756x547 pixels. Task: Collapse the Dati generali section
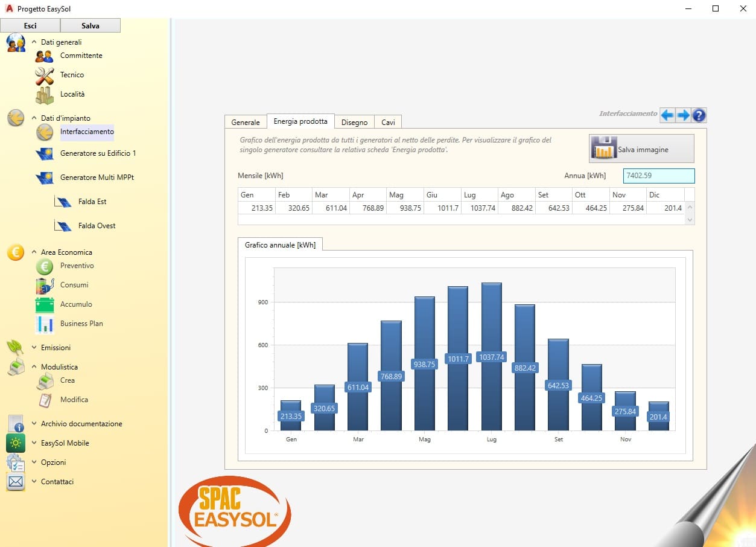[34, 42]
